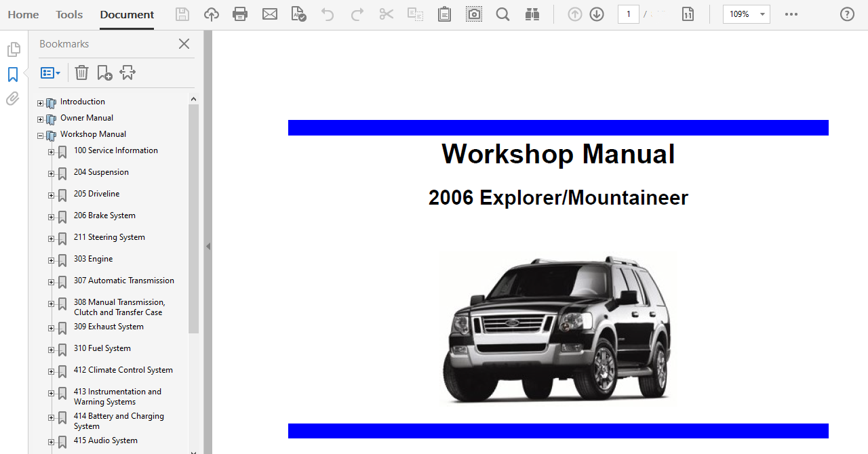Viewport: 868px width, 454px height.
Task: Jump to next page with arrow button
Action: [597, 14]
